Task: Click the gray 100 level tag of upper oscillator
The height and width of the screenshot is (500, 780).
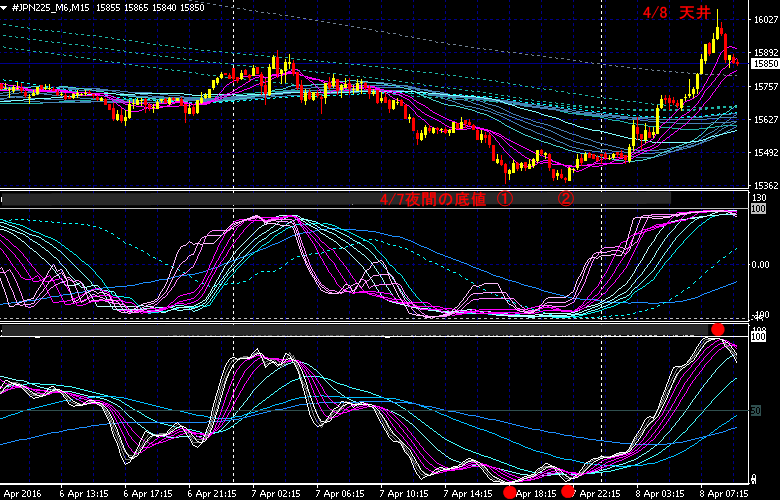Action: pyautogui.click(x=758, y=208)
